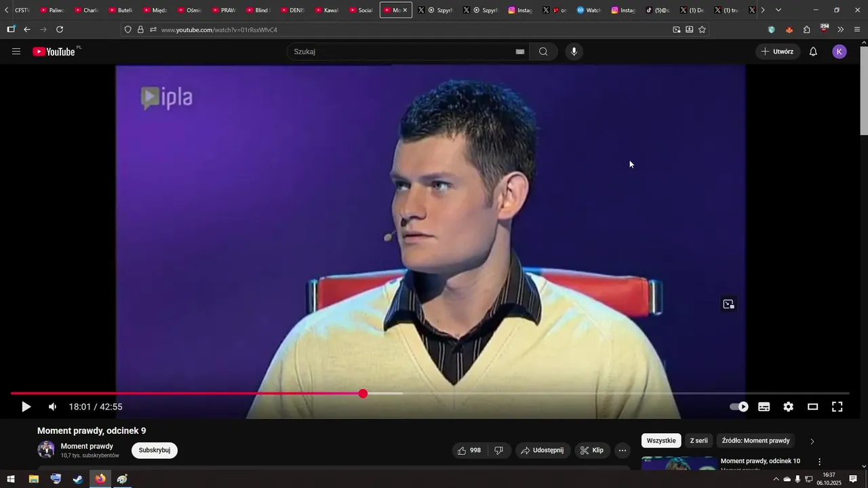Viewport: 868px width, 488px height.
Task: Open the Windows notification center
Action: click(853, 479)
